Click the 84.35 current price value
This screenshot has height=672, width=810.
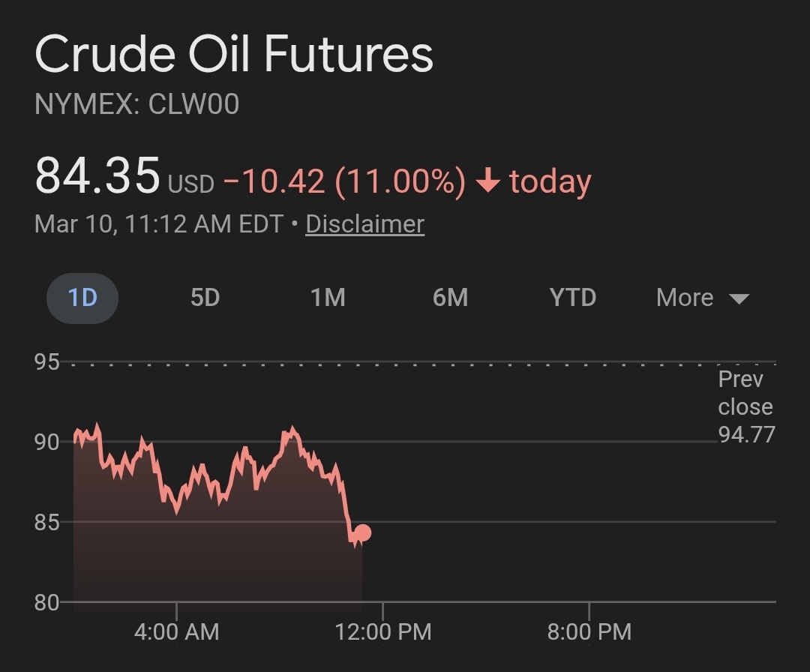97,175
